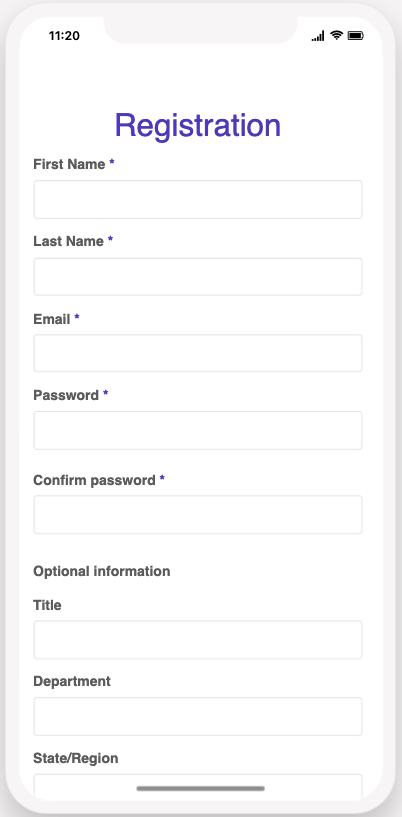
Task: Tap the home indicator bar at bottom
Action: point(200,788)
